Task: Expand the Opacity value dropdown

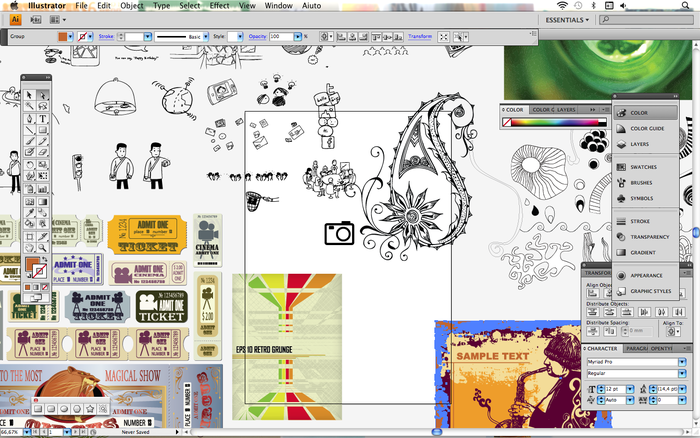Action: (x=298, y=37)
